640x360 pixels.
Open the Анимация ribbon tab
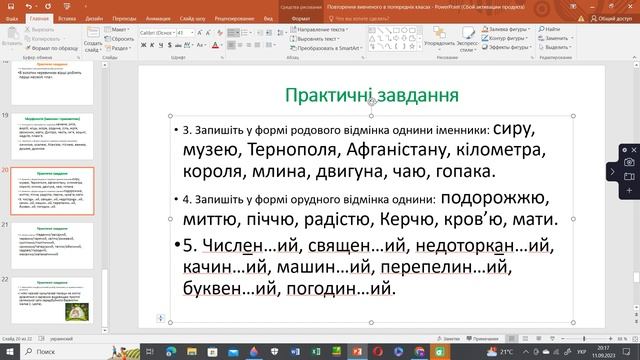click(x=158, y=18)
